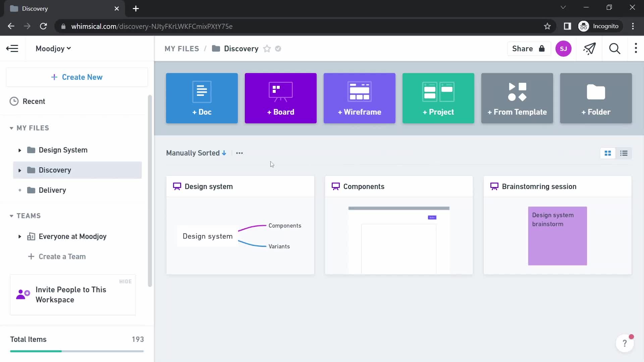The width and height of the screenshot is (644, 362).
Task: Open the Brainstomring session board title
Action: click(539, 187)
